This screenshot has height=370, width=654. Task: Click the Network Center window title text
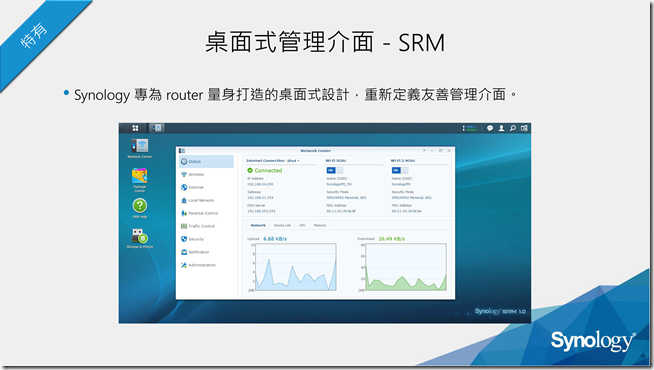(x=315, y=151)
